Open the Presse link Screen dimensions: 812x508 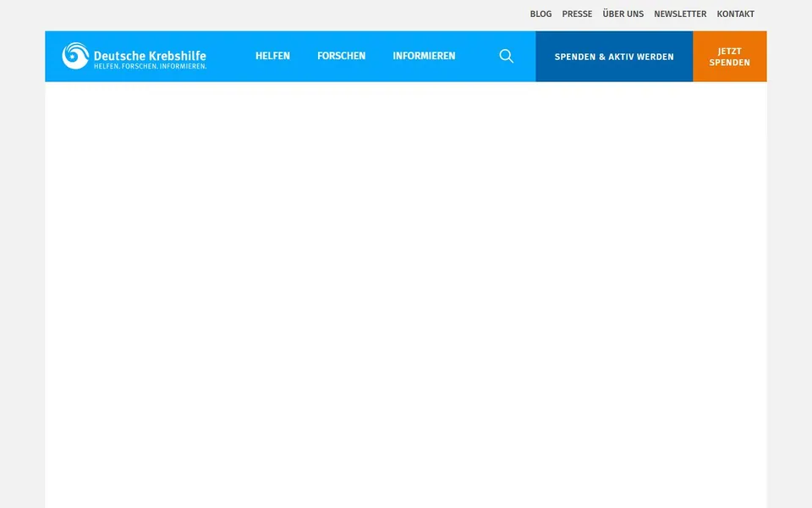tap(577, 14)
